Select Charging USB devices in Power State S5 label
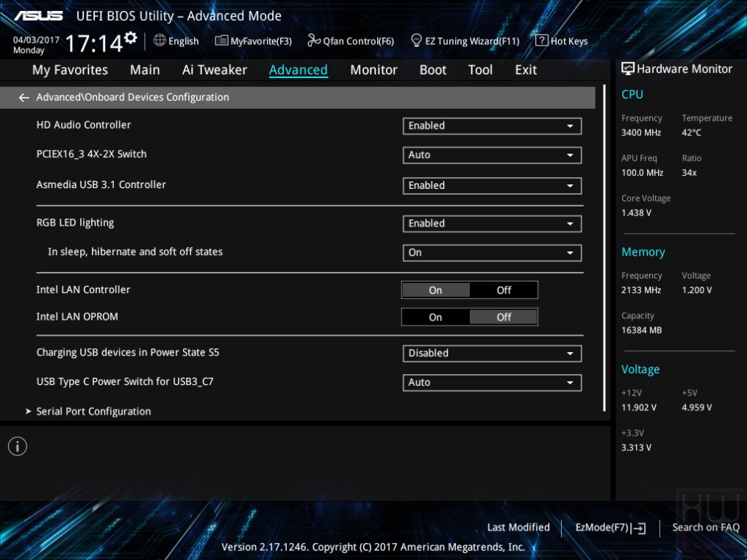 pos(128,352)
